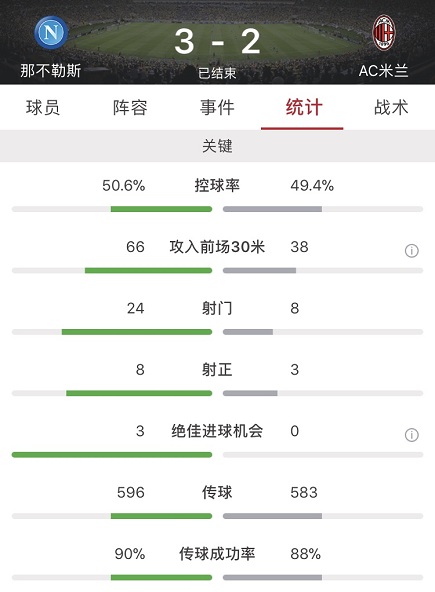The width and height of the screenshot is (435, 592).
Task: Tap the 传球 stat label
Action: pos(217,492)
